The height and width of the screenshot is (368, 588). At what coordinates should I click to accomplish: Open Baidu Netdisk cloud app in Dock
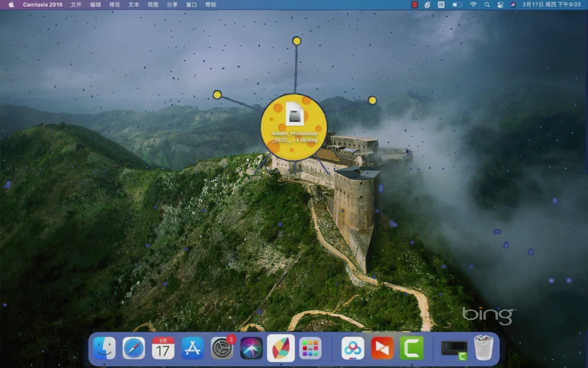click(x=353, y=348)
